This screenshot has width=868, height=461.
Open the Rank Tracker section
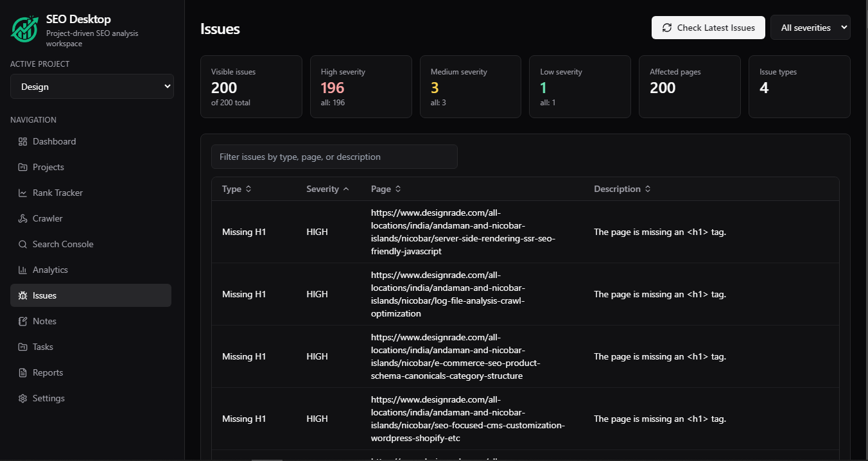(91, 193)
